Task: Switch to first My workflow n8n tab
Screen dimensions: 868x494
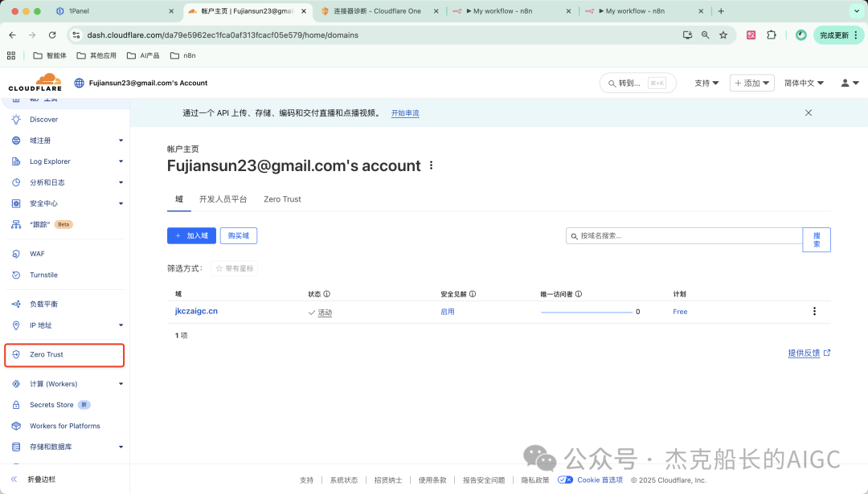Action: click(511, 11)
